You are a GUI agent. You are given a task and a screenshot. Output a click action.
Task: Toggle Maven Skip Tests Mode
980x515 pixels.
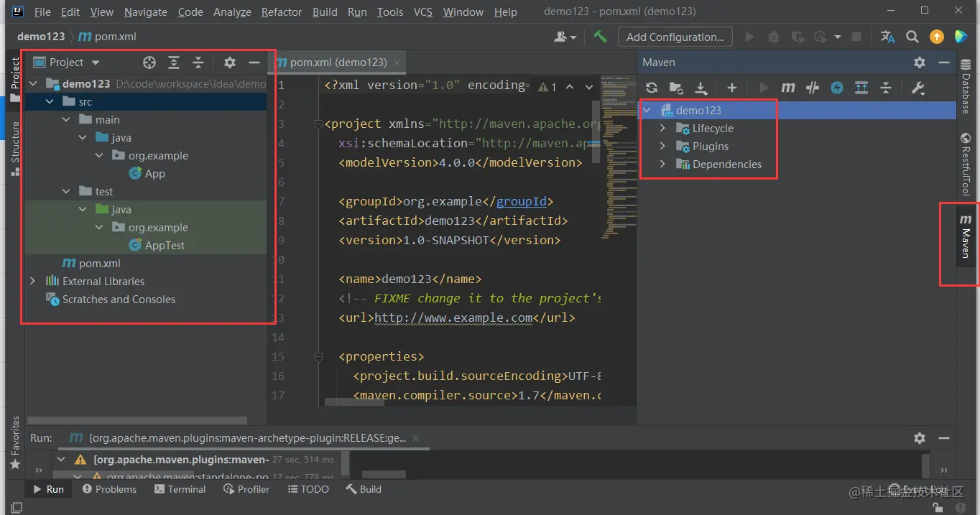tap(837, 88)
